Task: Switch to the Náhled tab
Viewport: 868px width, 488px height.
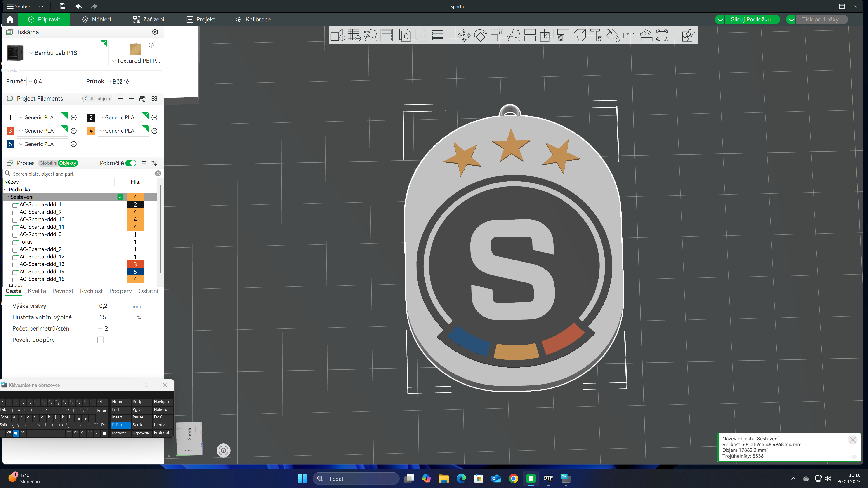Action: [x=97, y=19]
